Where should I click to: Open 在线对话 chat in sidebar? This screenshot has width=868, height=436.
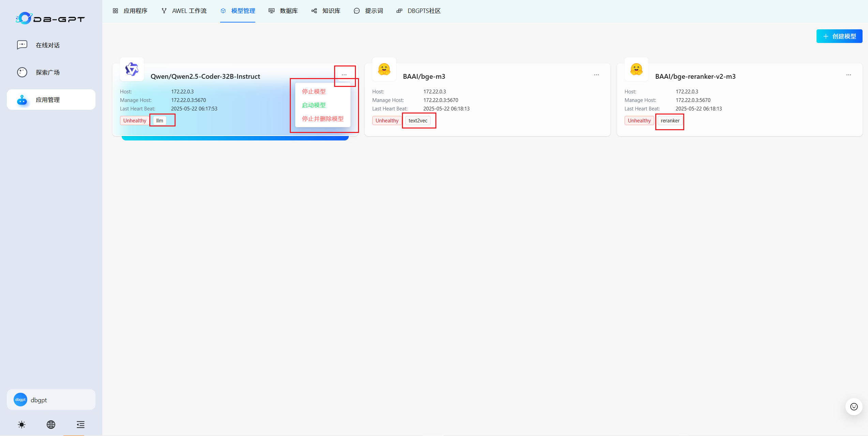48,45
